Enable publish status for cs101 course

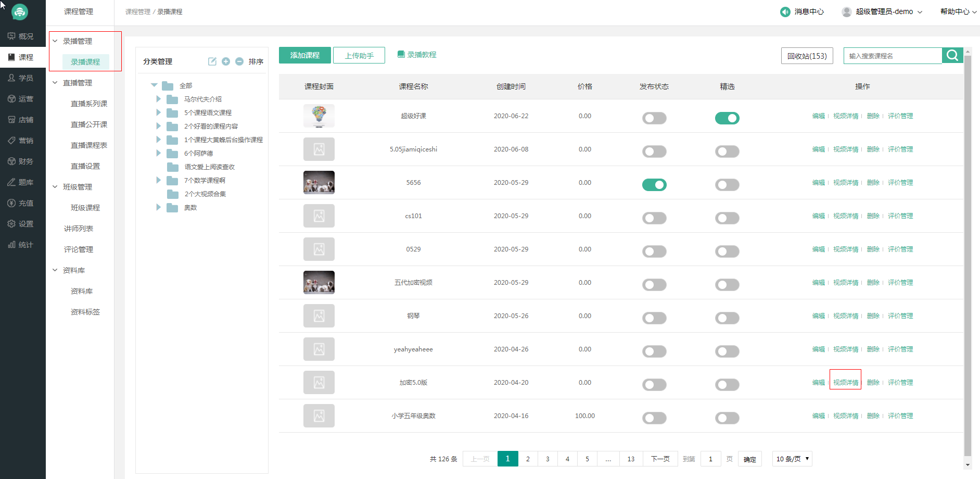coord(654,218)
